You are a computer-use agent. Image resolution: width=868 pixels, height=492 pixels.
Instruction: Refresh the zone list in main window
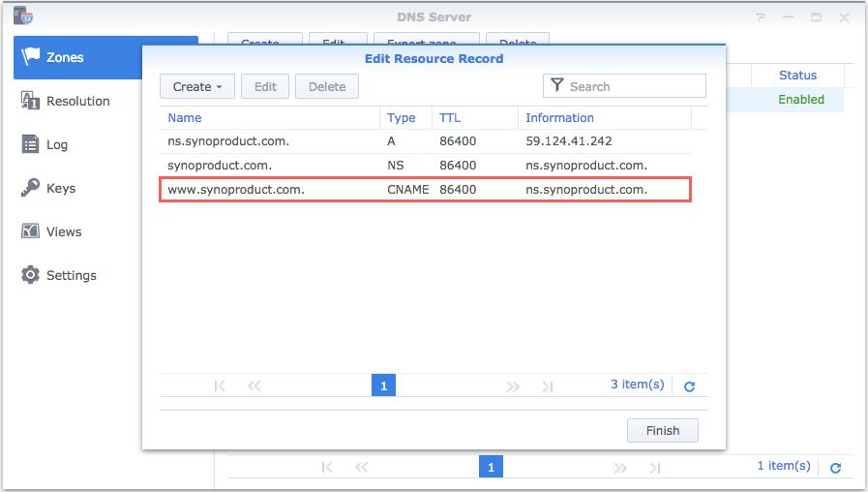pos(836,468)
